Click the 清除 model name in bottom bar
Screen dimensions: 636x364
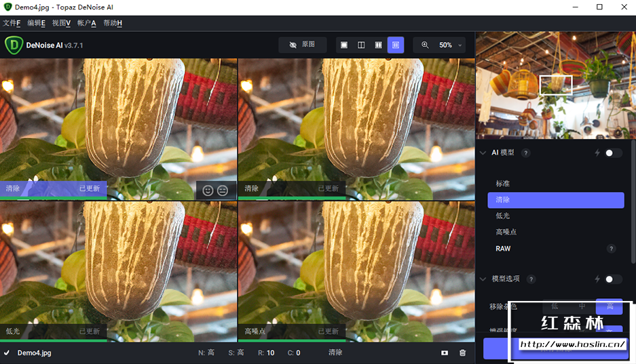pyautogui.click(x=335, y=352)
